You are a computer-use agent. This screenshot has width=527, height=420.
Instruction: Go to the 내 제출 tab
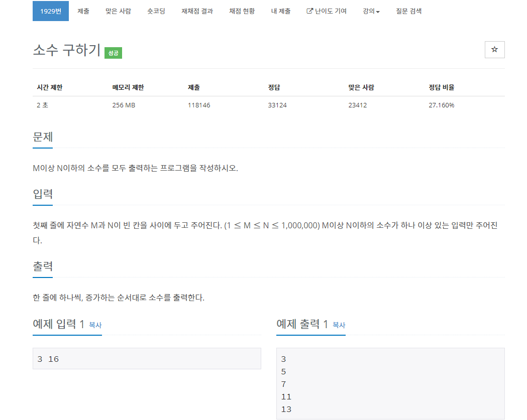280,10
